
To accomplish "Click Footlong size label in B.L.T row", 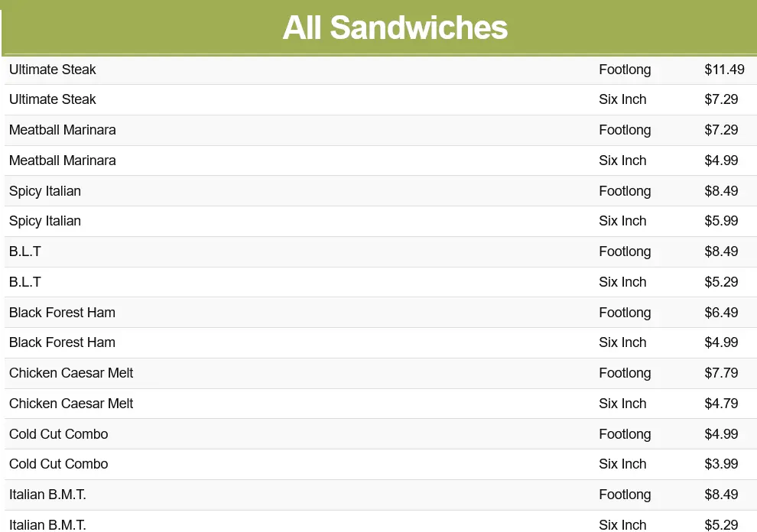I will click(625, 251).
